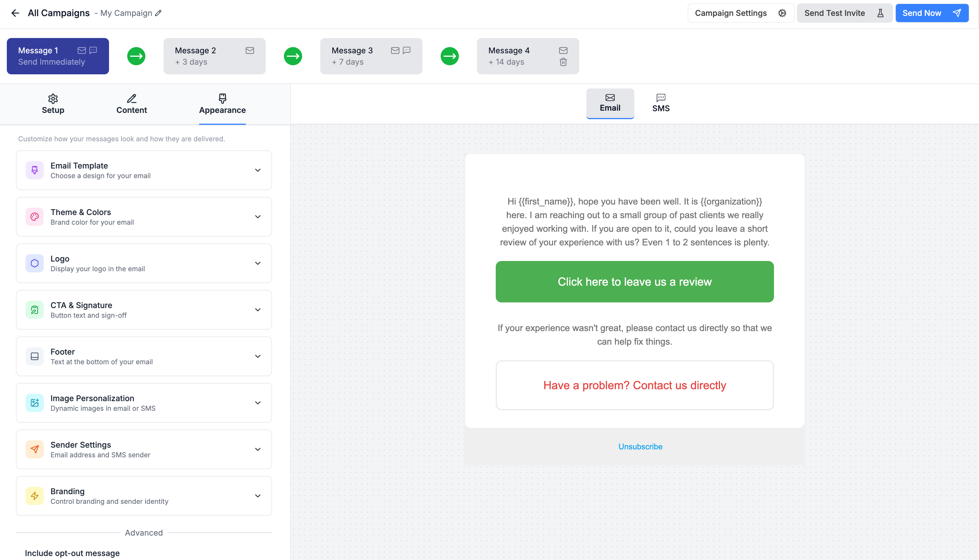
Task: Expand the Email Template section
Action: pyautogui.click(x=258, y=170)
